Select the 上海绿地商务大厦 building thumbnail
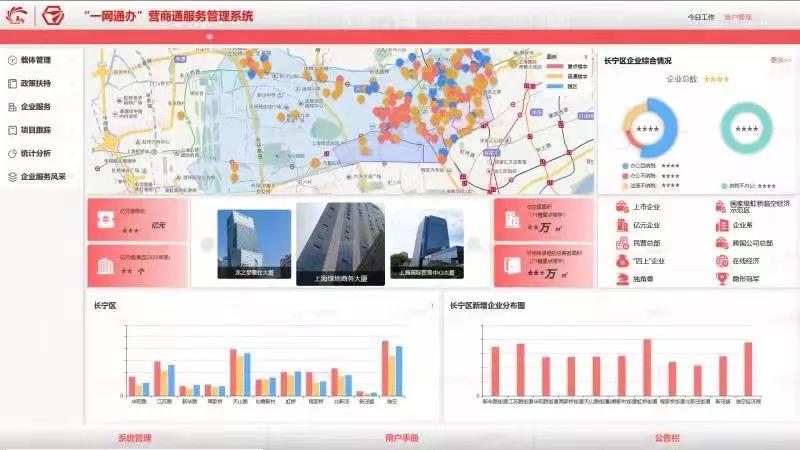The image size is (800, 450). tap(340, 243)
